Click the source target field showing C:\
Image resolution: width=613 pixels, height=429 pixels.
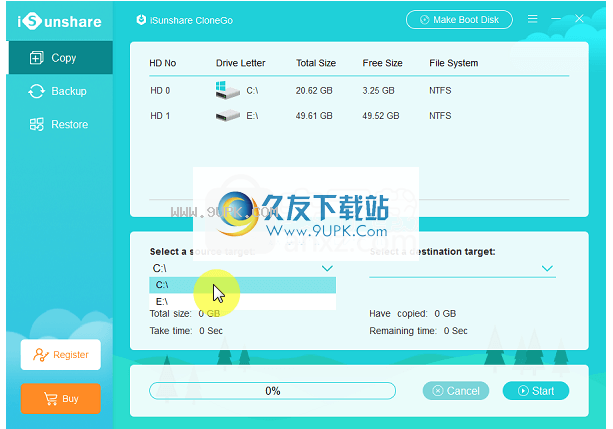pos(242,268)
